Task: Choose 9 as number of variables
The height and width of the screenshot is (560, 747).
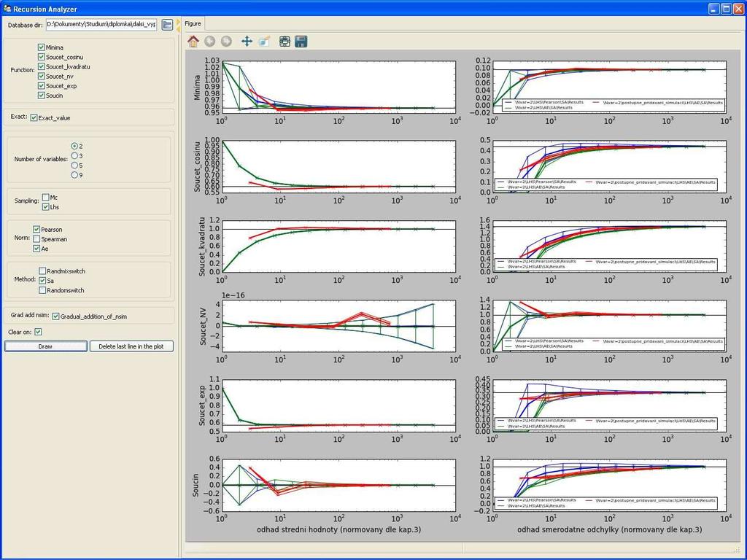Action: 74,175
